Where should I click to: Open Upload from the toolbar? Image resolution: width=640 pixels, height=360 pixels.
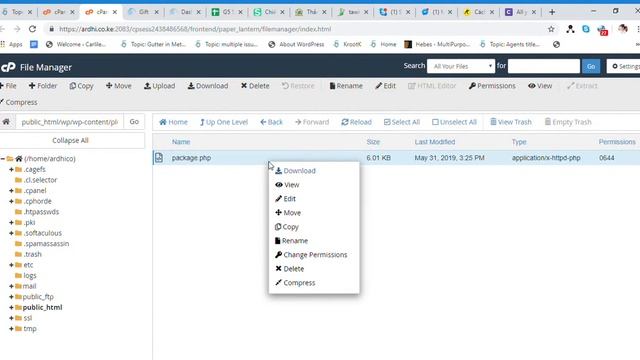click(x=160, y=86)
